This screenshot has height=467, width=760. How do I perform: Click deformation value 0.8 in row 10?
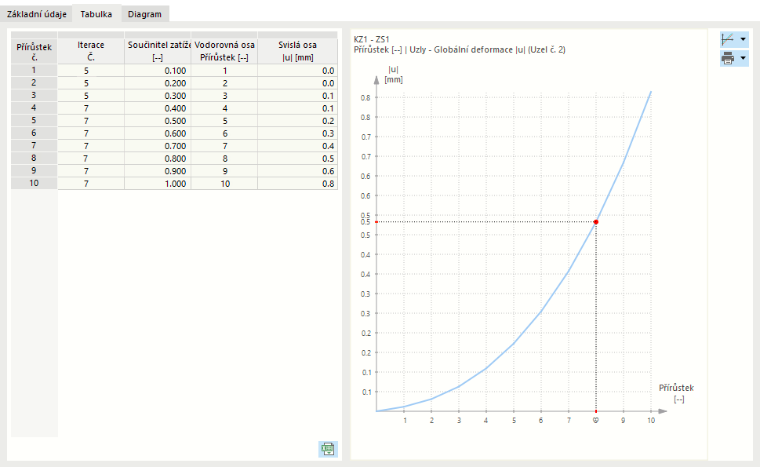[x=297, y=184]
